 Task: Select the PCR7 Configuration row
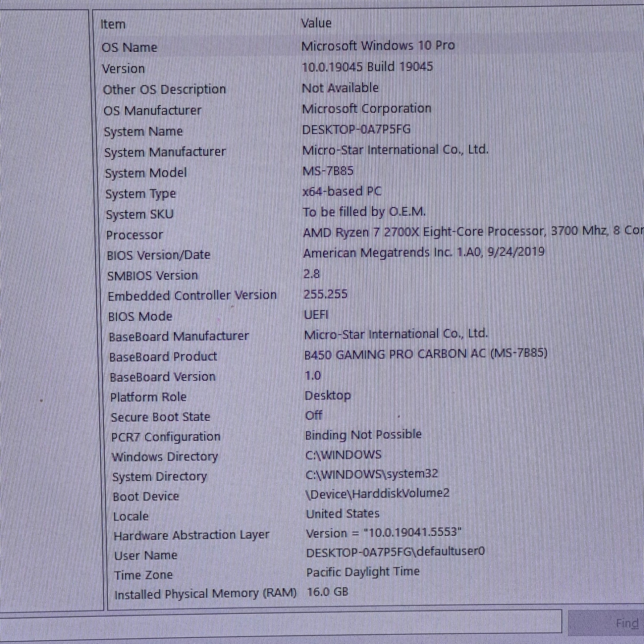[165, 437]
